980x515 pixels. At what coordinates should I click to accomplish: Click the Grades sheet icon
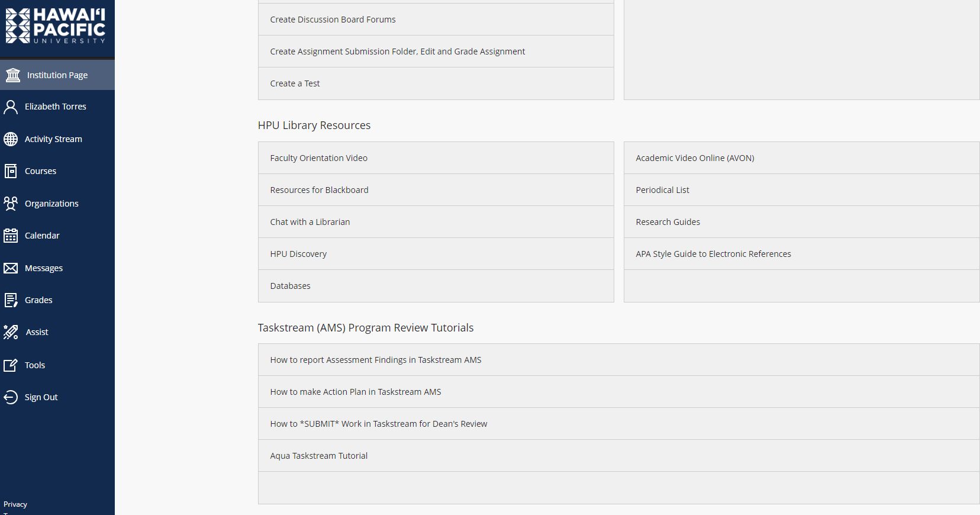point(11,300)
